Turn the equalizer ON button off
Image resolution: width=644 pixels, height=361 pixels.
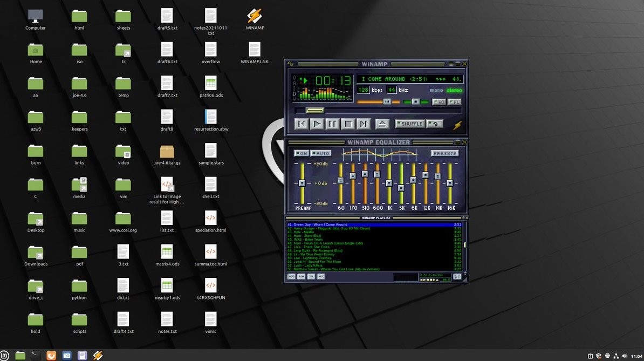click(x=301, y=153)
